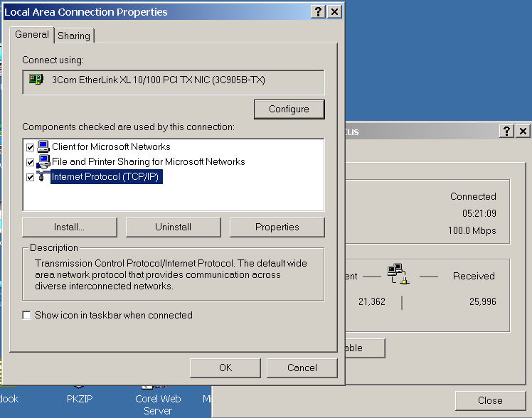Select Internet Protocol (TCP/IP) list item
Image resolution: width=532 pixels, height=418 pixels.
(x=106, y=176)
